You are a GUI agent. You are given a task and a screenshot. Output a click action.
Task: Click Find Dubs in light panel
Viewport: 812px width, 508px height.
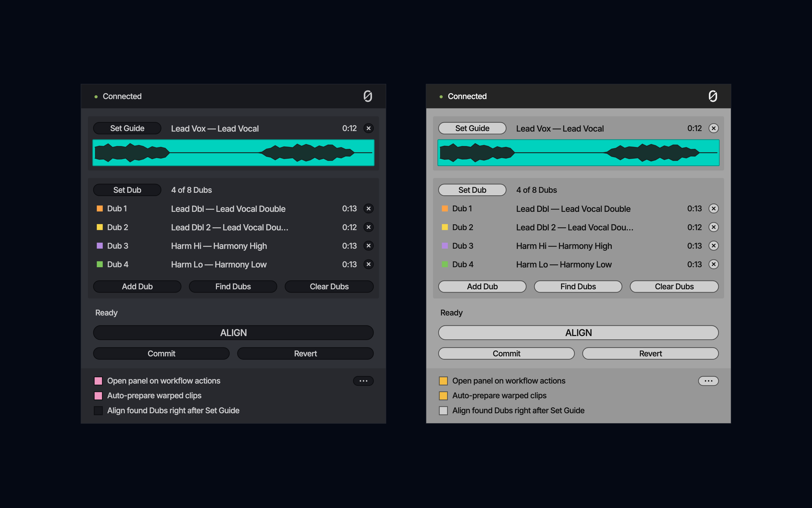tap(578, 287)
